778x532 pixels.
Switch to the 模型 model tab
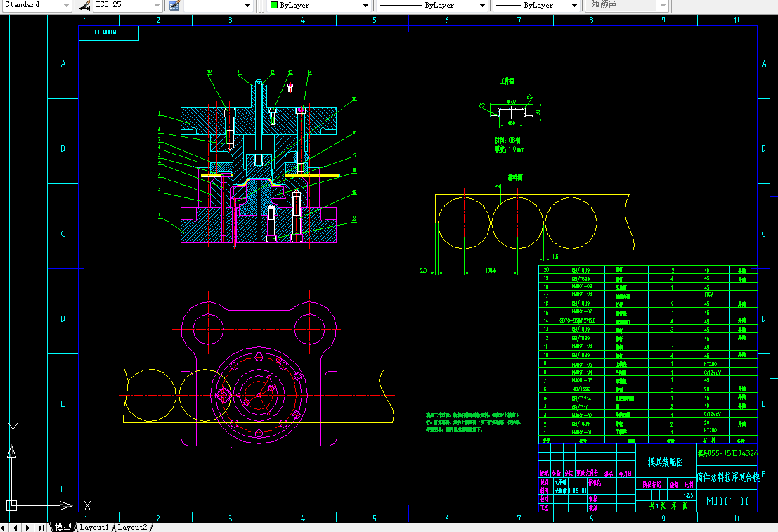pos(63,527)
